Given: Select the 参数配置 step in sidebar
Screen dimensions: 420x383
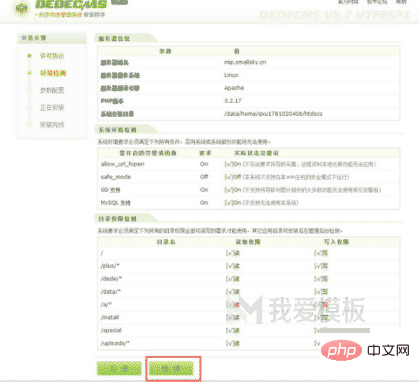Looking at the screenshot, I should (x=52, y=90).
